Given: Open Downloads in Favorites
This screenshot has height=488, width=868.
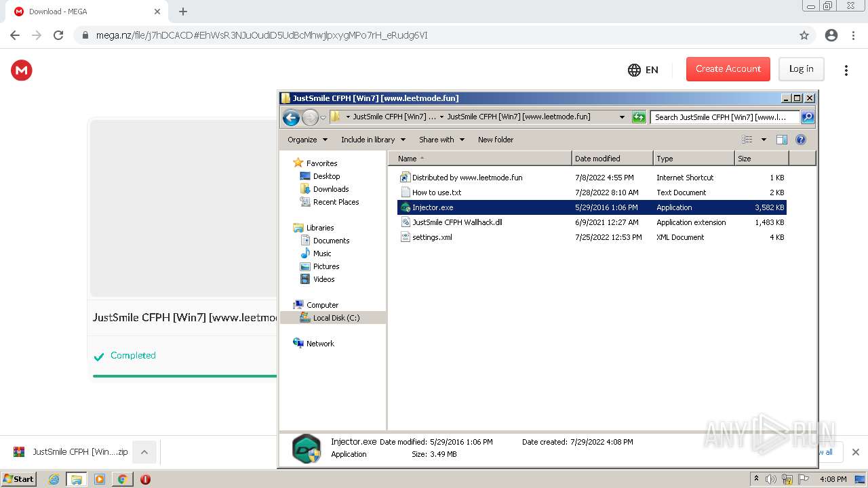Looking at the screenshot, I should (324, 189).
